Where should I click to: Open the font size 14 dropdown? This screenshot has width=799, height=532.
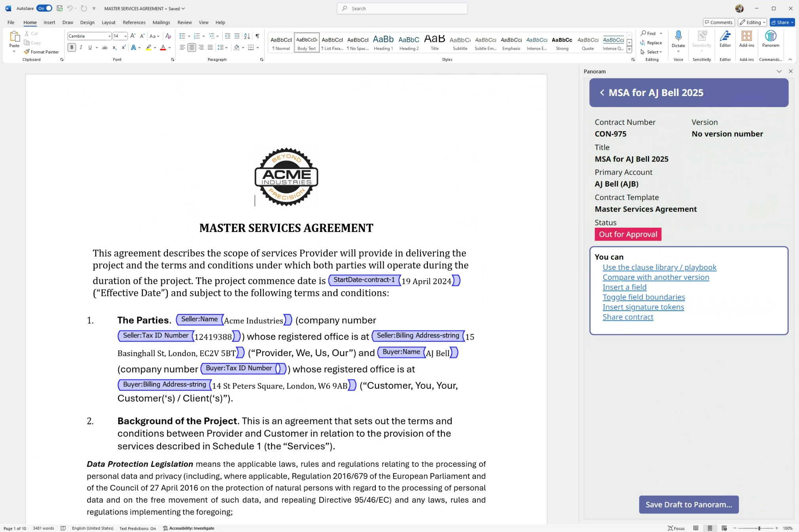(x=125, y=36)
